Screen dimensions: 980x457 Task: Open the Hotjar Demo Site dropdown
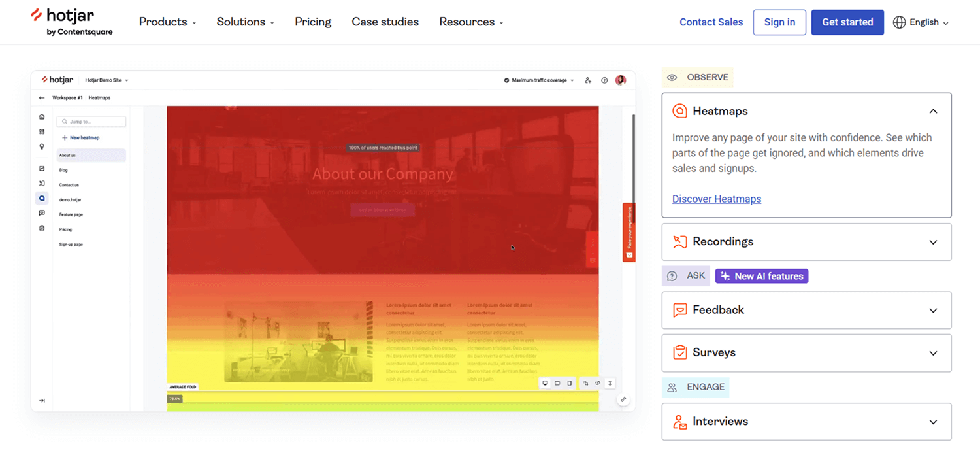coord(107,80)
